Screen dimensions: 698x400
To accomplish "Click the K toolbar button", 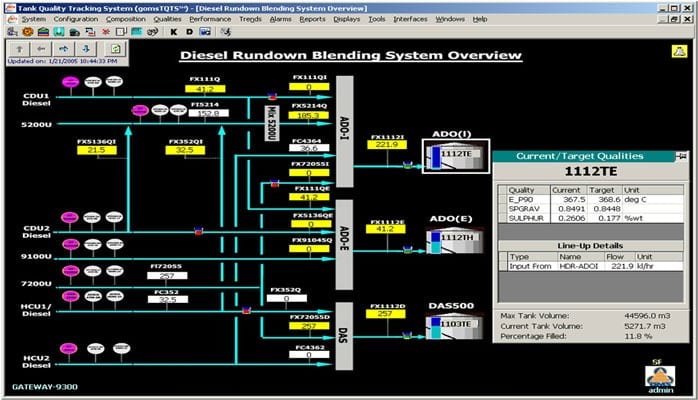I will coord(174,32).
